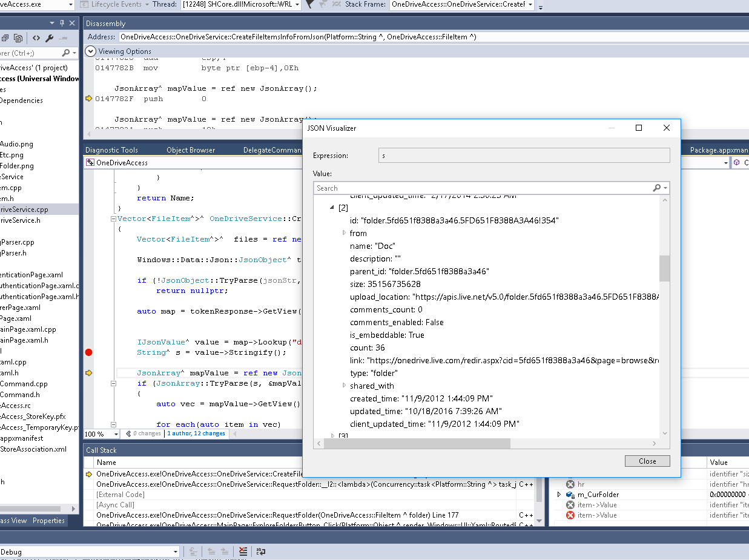Expand the 'from' node in JSON tree
Viewport: 749px width, 560px height.
click(x=344, y=233)
